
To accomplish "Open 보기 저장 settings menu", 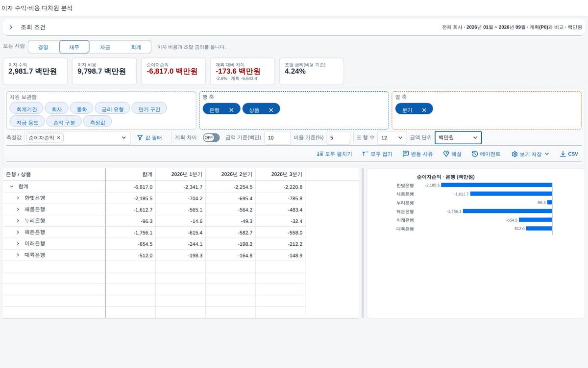I will [x=530, y=154].
